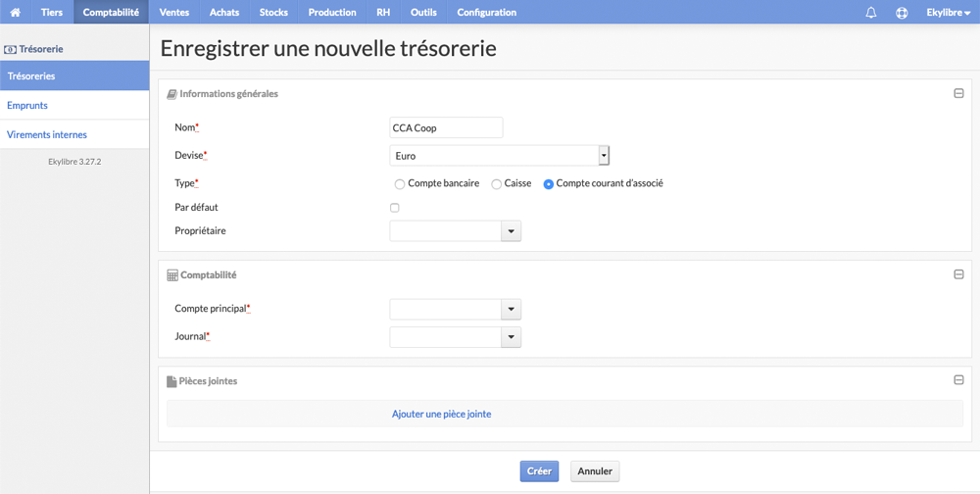980x494 pixels.
Task: Go to the home icon
Action: point(16,12)
